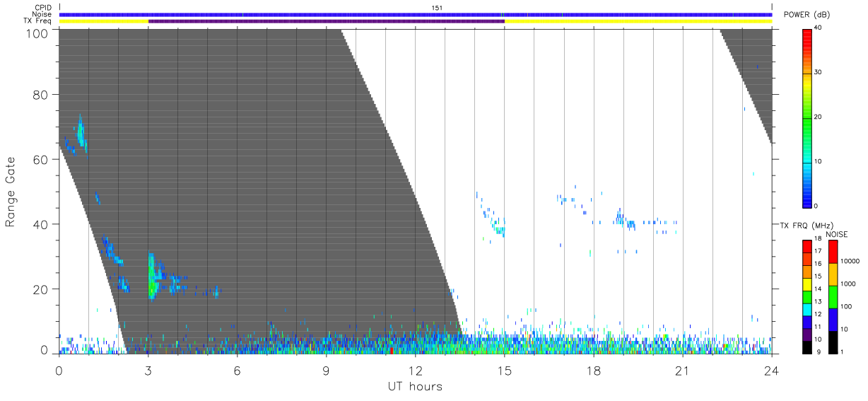Click the noise scale value 10000
The width and height of the screenshot is (868, 401).
[848, 261]
